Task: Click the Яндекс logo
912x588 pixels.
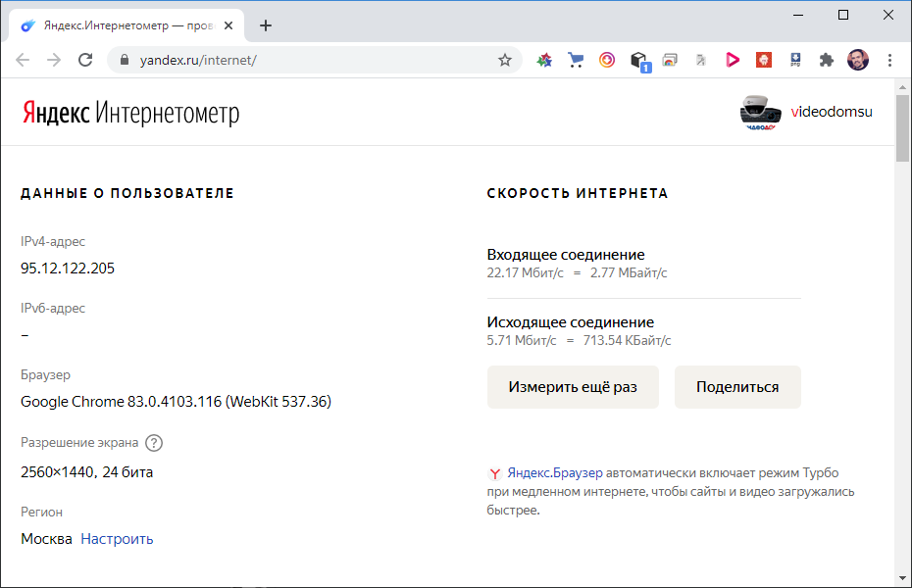Action: [56, 112]
